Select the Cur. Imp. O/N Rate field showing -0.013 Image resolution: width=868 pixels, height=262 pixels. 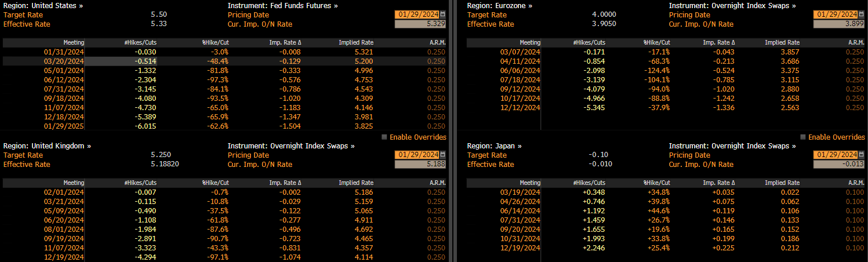point(839,164)
